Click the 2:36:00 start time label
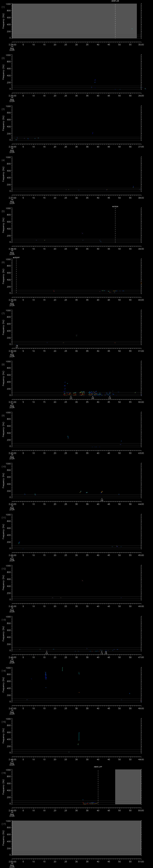The image size is (153, 868). pyautogui.click(x=12, y=147)
